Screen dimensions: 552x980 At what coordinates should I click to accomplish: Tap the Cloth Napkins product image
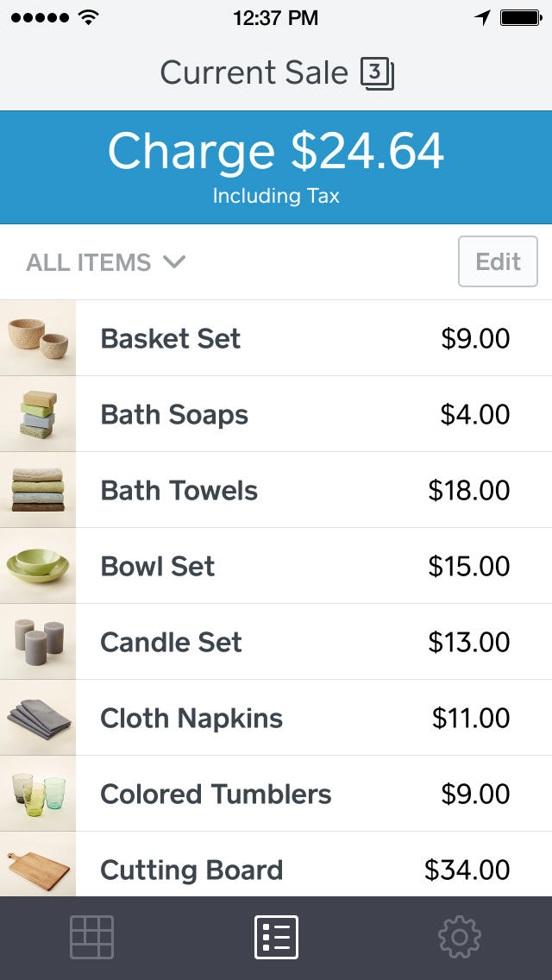click(38, 718)
